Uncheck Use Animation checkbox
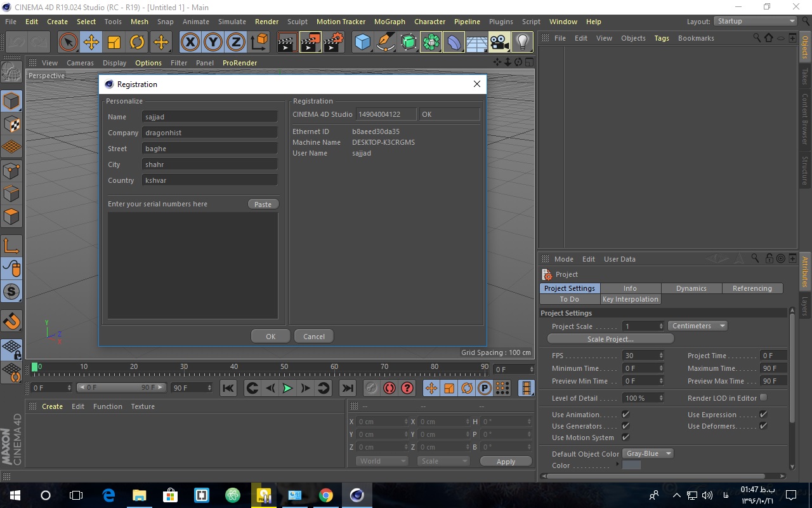This screenshot has height=508, width=812. click(625, 415)
